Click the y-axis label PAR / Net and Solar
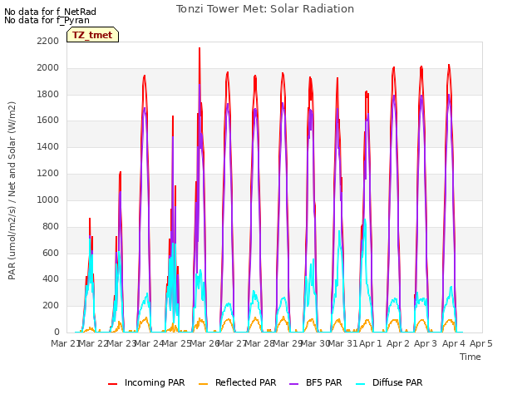The image size is (532, 399). (x=12, y=190)
